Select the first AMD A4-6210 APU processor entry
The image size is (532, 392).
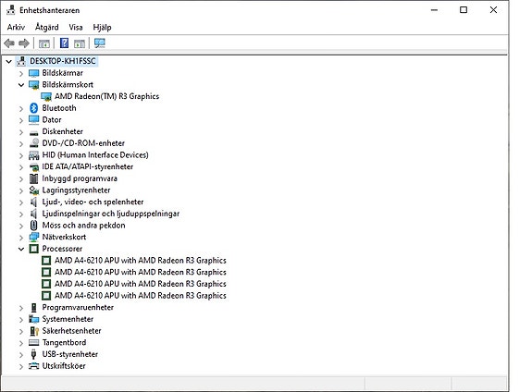[141, 261]
